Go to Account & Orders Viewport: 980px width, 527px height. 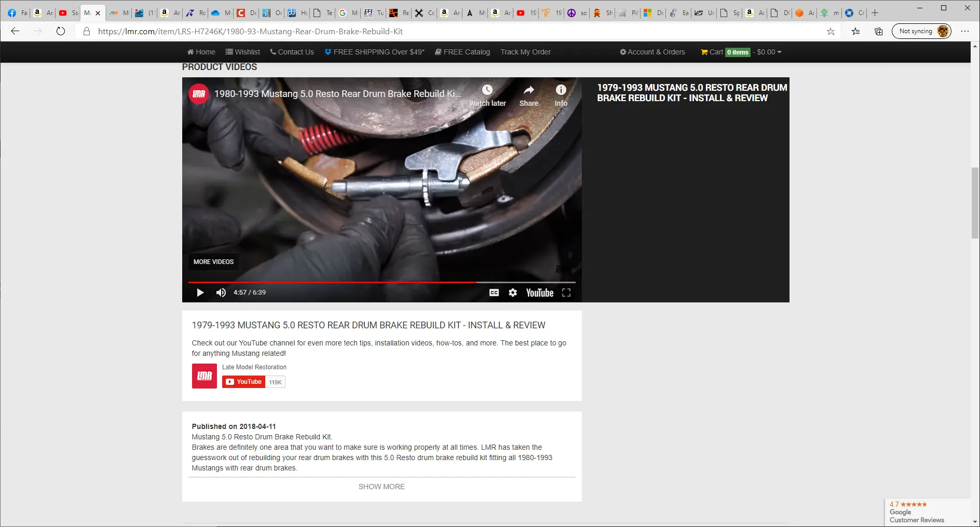652,52
